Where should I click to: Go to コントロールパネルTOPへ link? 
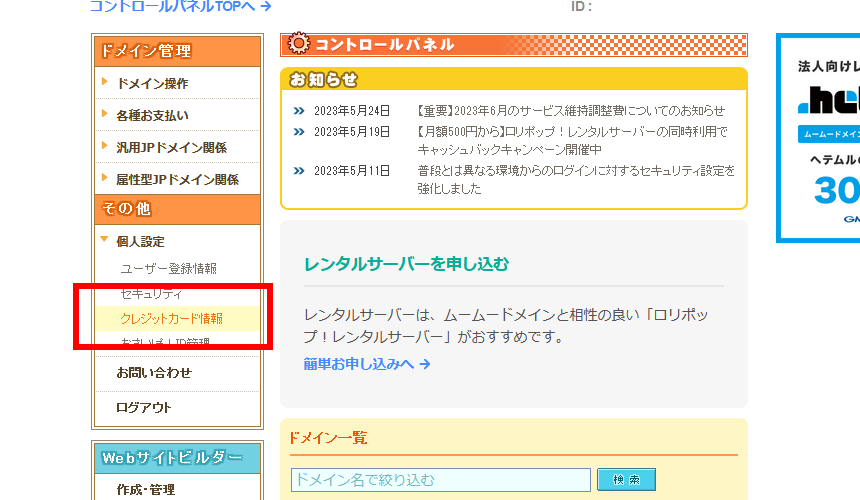pos(180,6)
